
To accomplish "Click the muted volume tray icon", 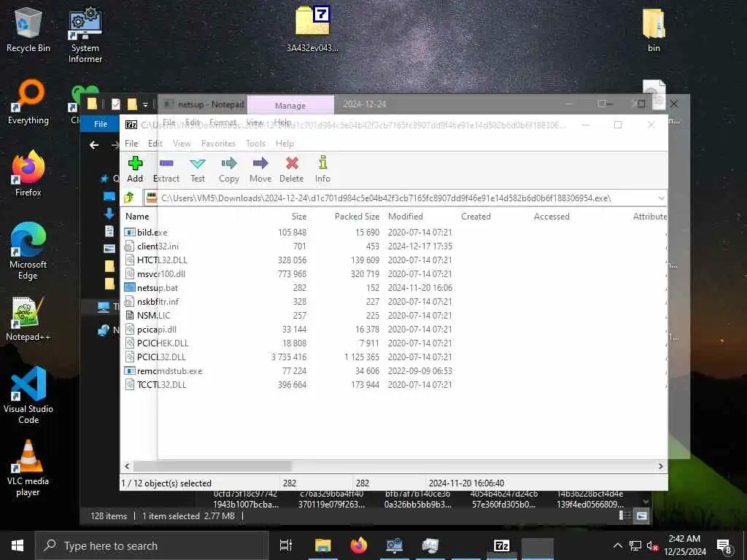I will pos(653,545).
